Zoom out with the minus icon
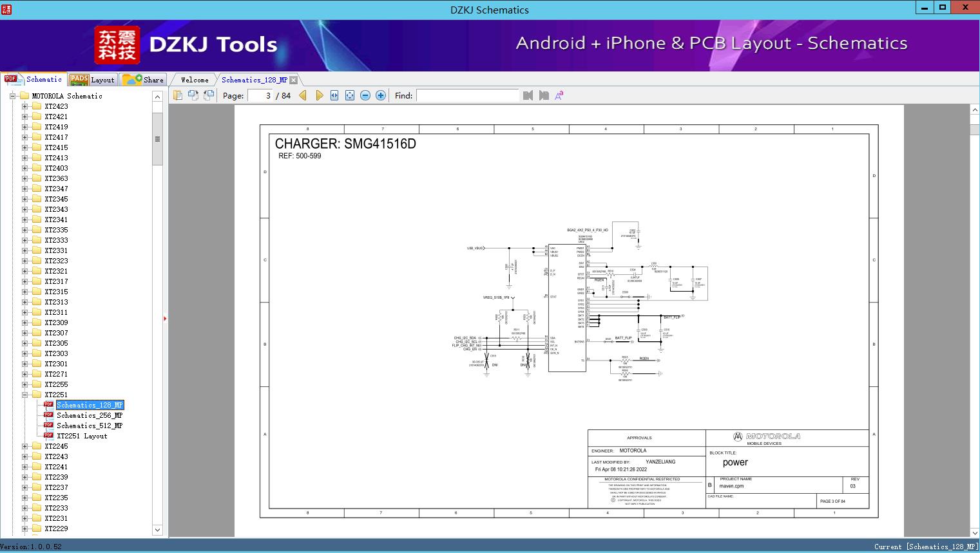This screenshot has height=553, width=980. click(365, 95)
